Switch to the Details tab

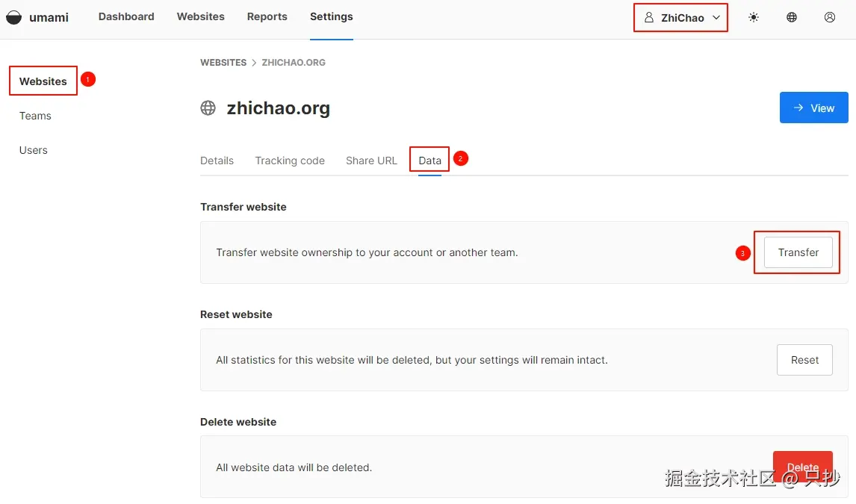[217, 161]
